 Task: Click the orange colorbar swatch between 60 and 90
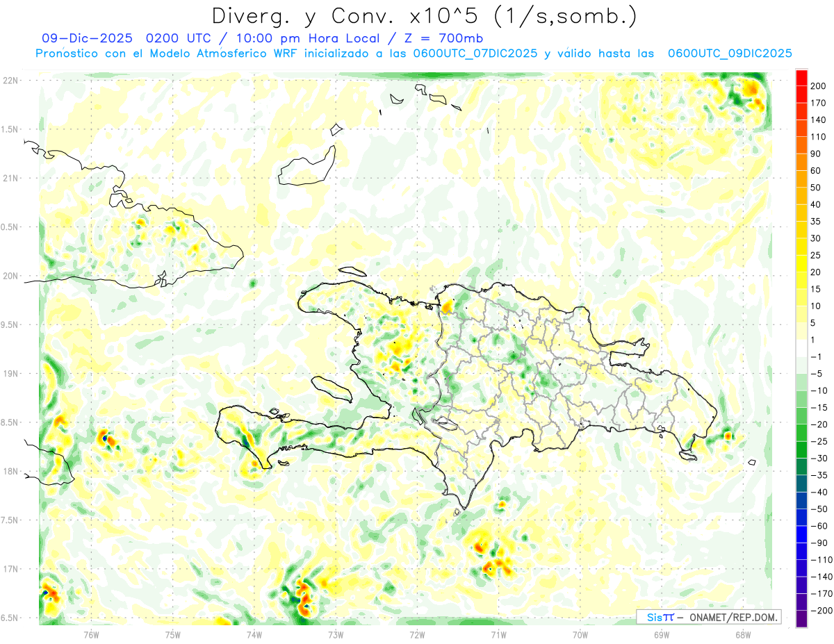tap(801, 163)
